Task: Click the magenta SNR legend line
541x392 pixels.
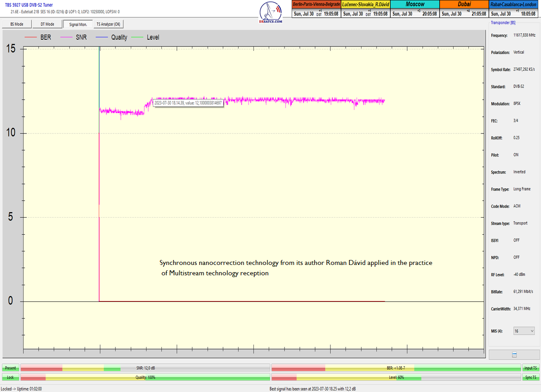Action: [66, 37]
